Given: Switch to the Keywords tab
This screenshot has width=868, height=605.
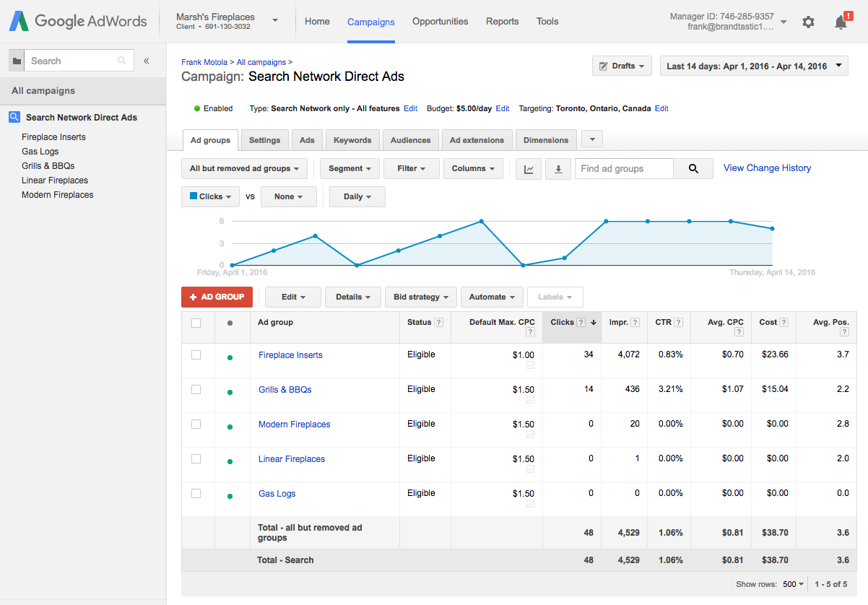Looking at the screenshot, I should pyautogui.click(x=352, y=140).
